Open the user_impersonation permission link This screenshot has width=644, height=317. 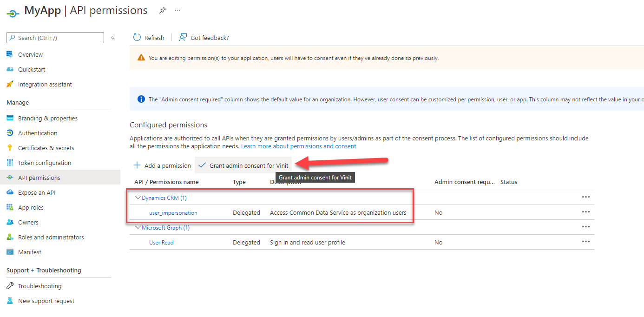pos(173,212)
